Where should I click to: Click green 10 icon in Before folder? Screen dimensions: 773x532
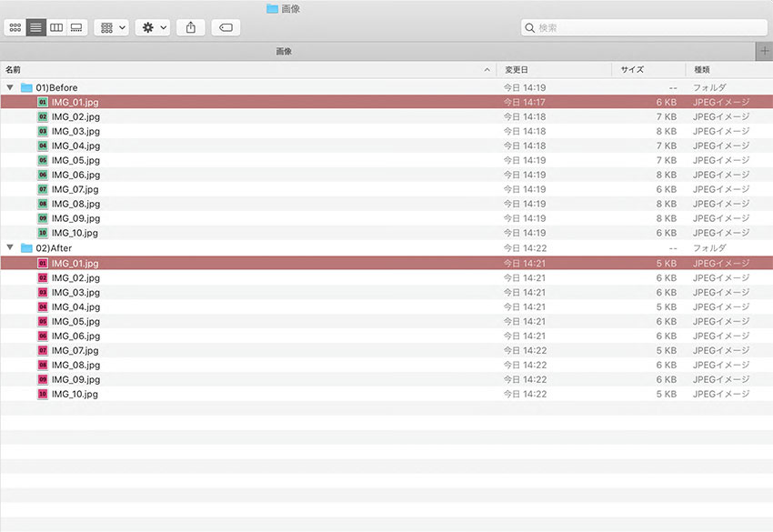(x=43, y=233)
